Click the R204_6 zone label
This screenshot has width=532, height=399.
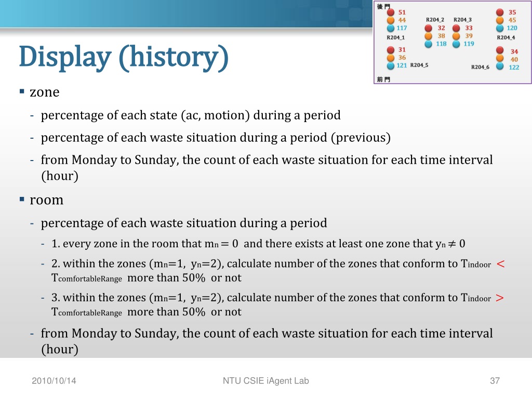(x=480, y=67)
